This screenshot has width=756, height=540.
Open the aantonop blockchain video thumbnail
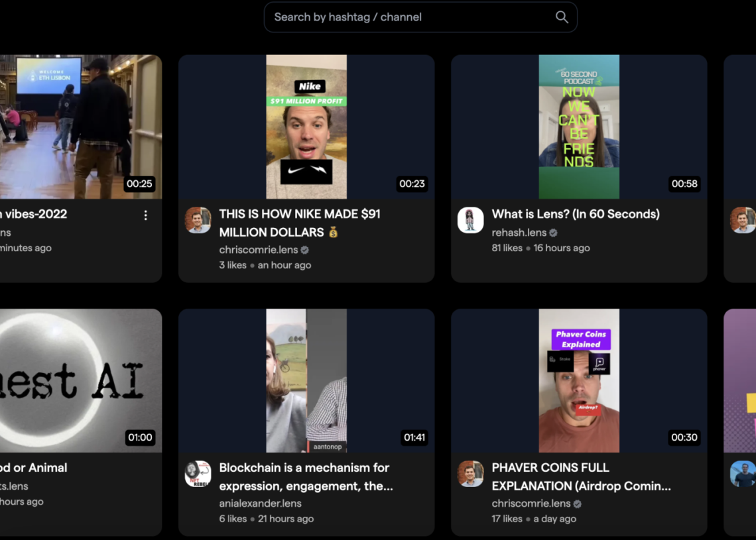[306, 380]
